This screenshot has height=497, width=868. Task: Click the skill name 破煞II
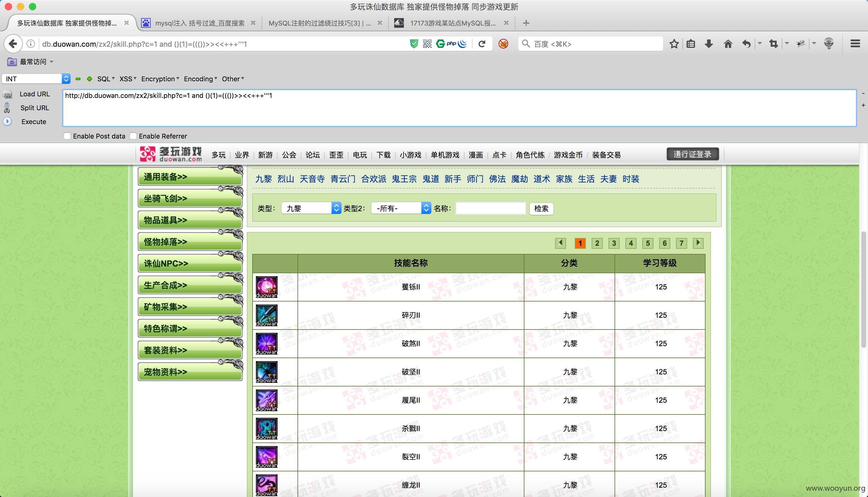pyautogui.click(x=410, y=343)
